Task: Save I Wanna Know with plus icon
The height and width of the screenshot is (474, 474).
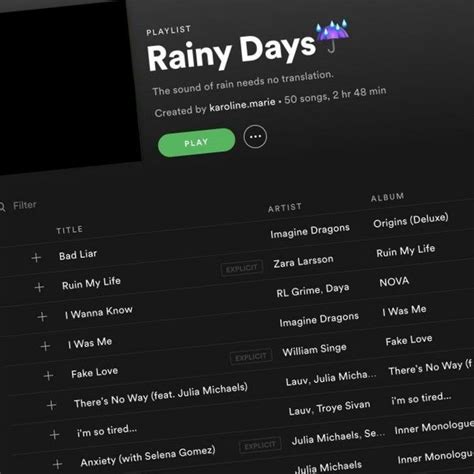Action: pyautogui.click(x=42, y=316)
